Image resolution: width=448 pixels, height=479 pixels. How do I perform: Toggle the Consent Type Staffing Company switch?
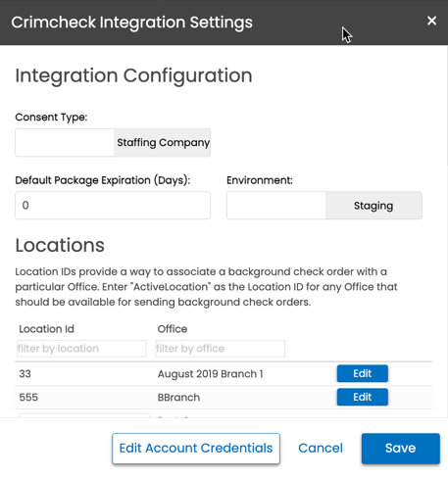tap(113, 143)
